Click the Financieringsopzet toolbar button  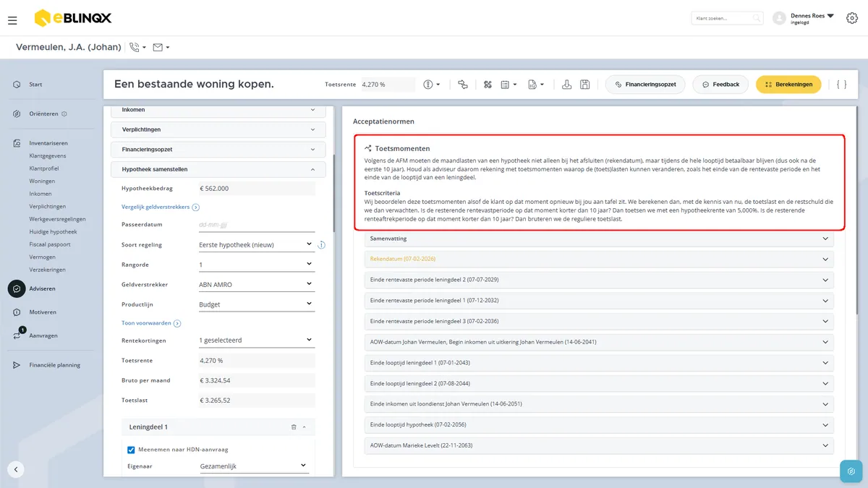pos(645,85)
